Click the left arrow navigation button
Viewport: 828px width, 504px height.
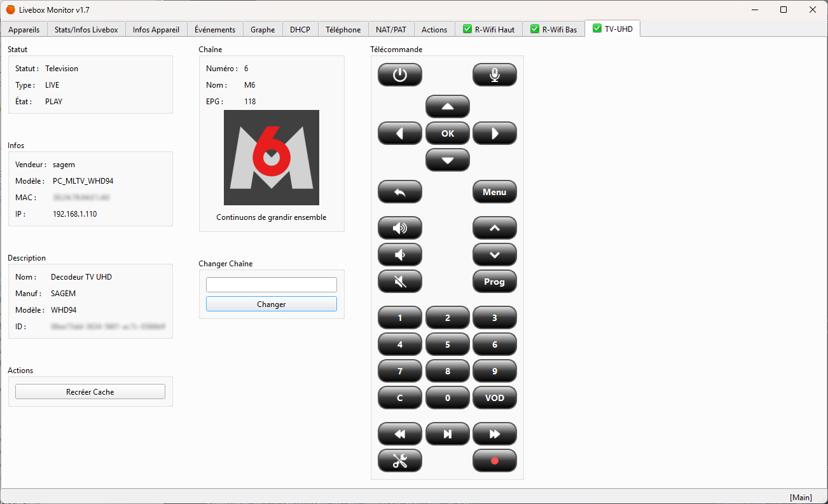point(400,133)
